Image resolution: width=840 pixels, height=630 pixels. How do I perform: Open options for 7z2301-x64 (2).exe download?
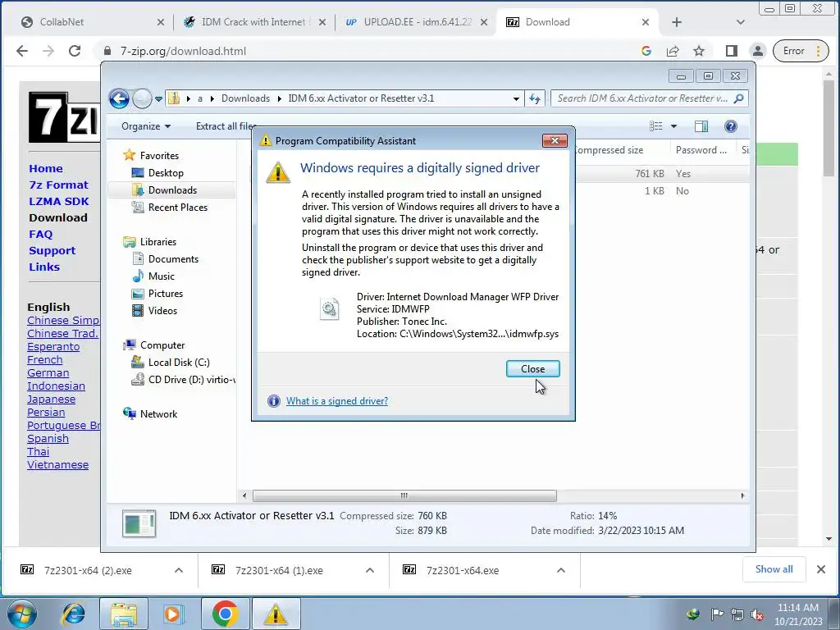[x=179, y=571]
